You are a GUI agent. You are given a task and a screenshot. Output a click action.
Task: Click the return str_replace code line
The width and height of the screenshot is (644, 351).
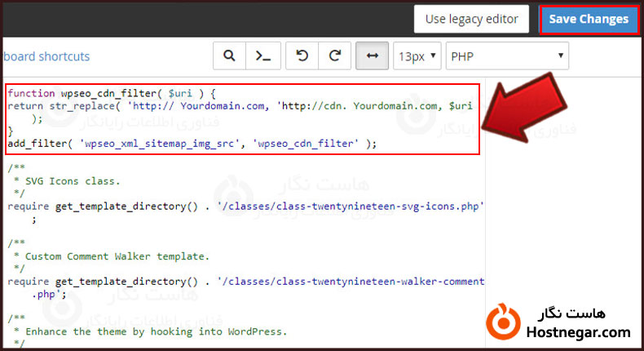click(236, 106)
